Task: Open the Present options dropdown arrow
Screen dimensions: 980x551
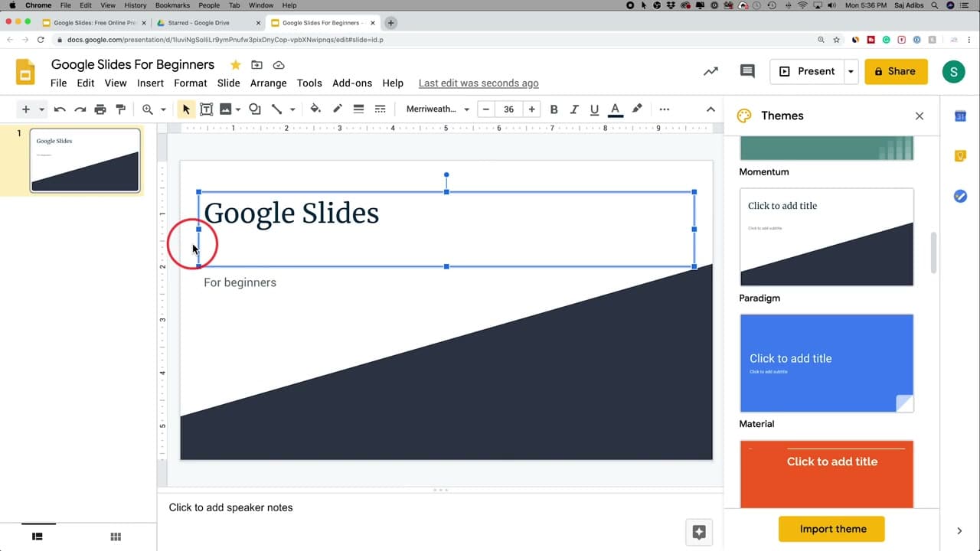Action: pyautogui.click(x=851, y=71)
